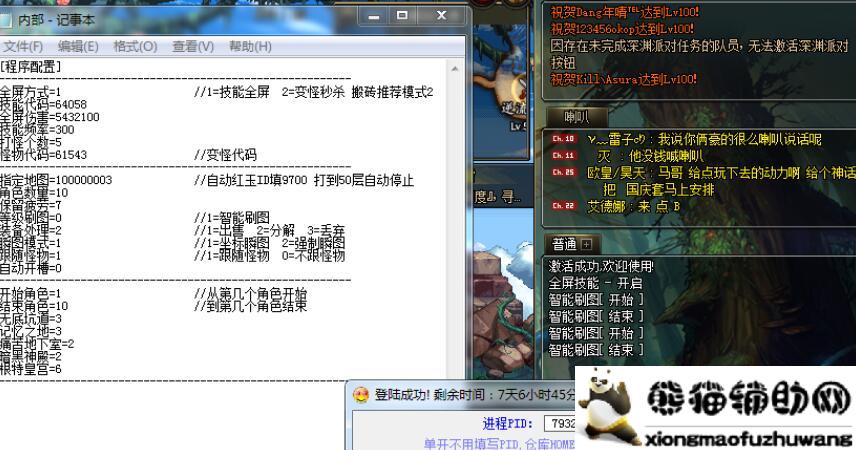Open the 编辑(E) menu
The height and width of the screenshot is (450, 856).
click(78, 46)
